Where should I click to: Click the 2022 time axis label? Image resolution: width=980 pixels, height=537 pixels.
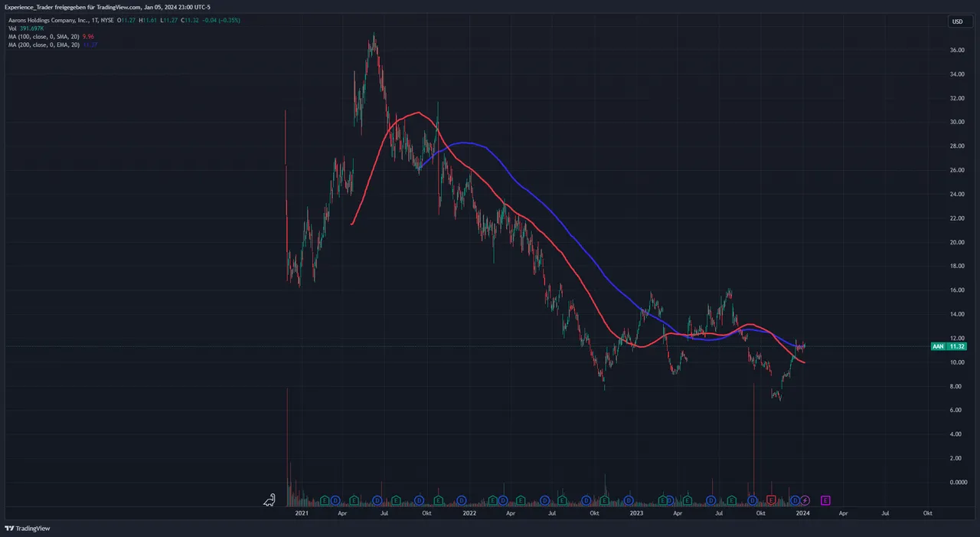[469, 513]
